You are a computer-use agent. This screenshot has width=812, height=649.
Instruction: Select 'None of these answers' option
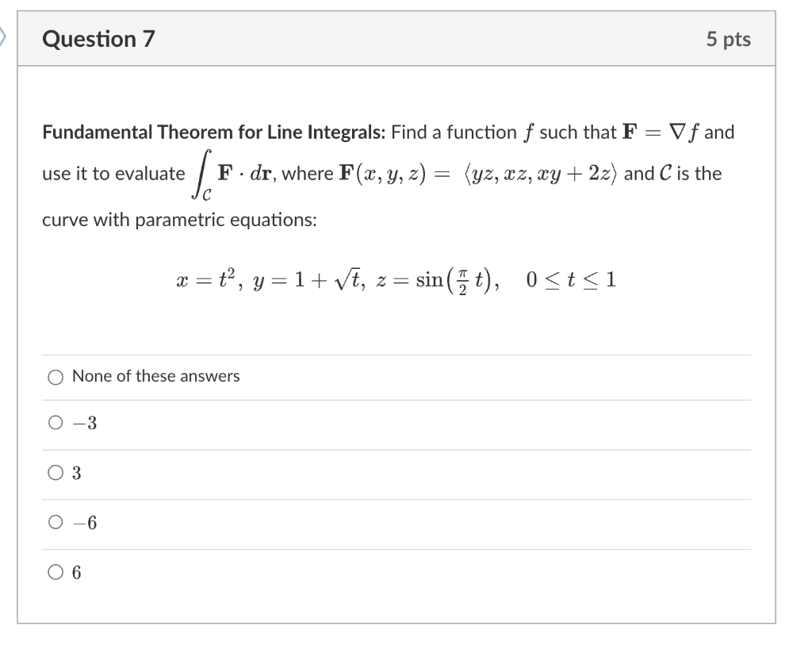click(x=55, y=377)
